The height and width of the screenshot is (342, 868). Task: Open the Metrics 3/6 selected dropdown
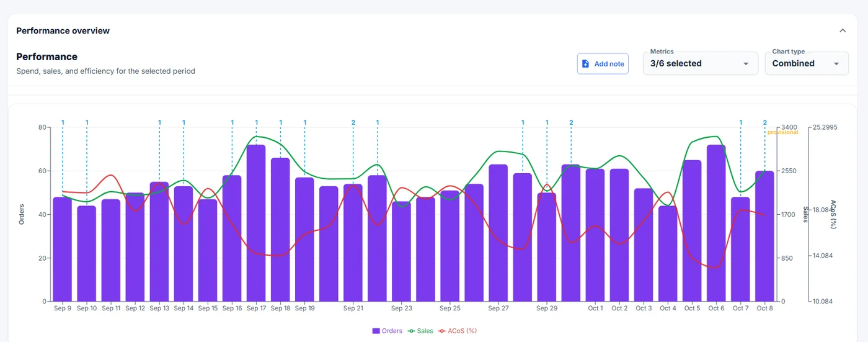click(700, 63)
